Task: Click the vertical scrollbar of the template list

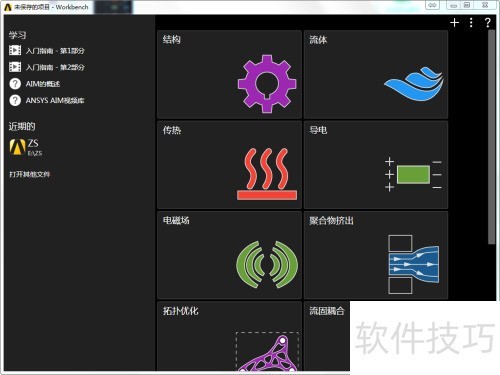Action: 491,137
